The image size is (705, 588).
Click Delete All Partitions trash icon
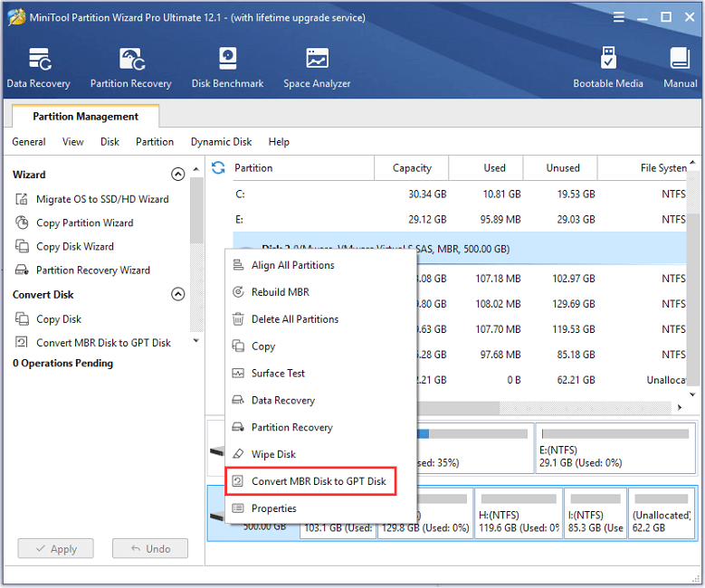(x=238, y=318)
